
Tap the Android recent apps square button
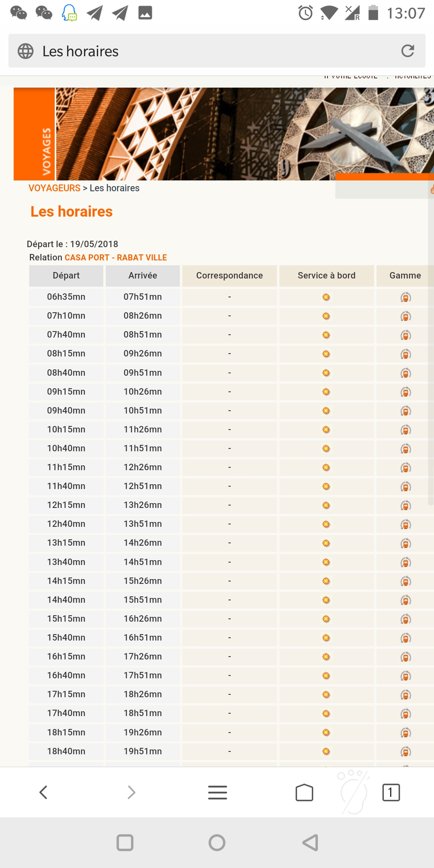pos(125,843)
